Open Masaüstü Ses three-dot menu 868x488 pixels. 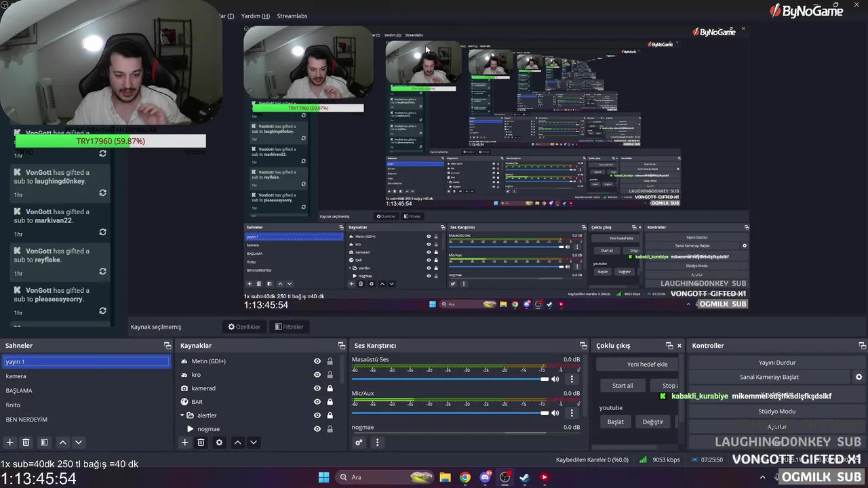click(572, 380)
